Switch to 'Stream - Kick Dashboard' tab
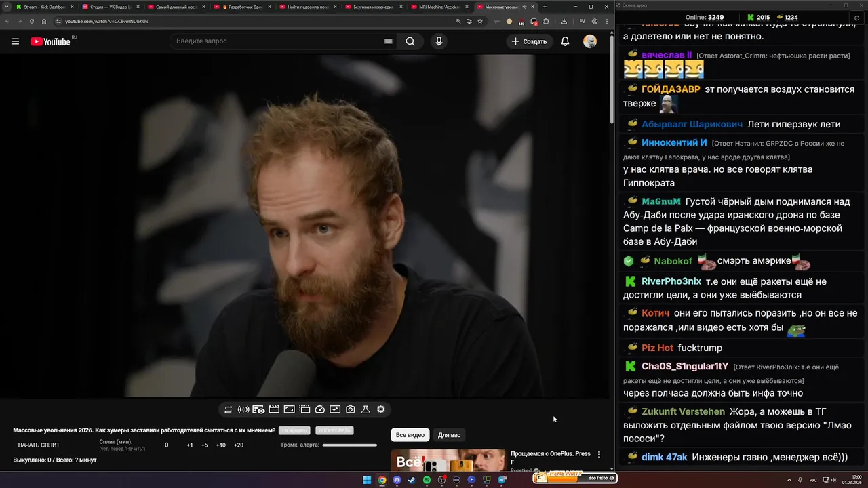 (x=44, y=7)
